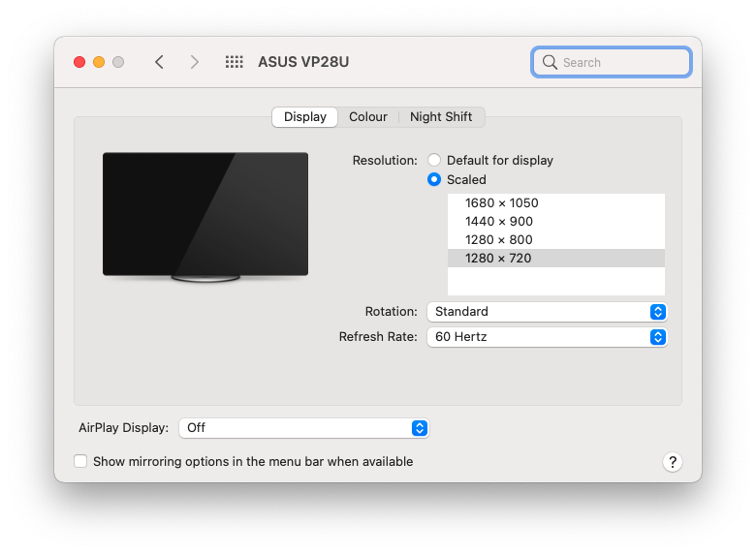This screenshot has width=756, height=554.
Task: Enable Show mirroring options checkbox
Action: point(80,461)
